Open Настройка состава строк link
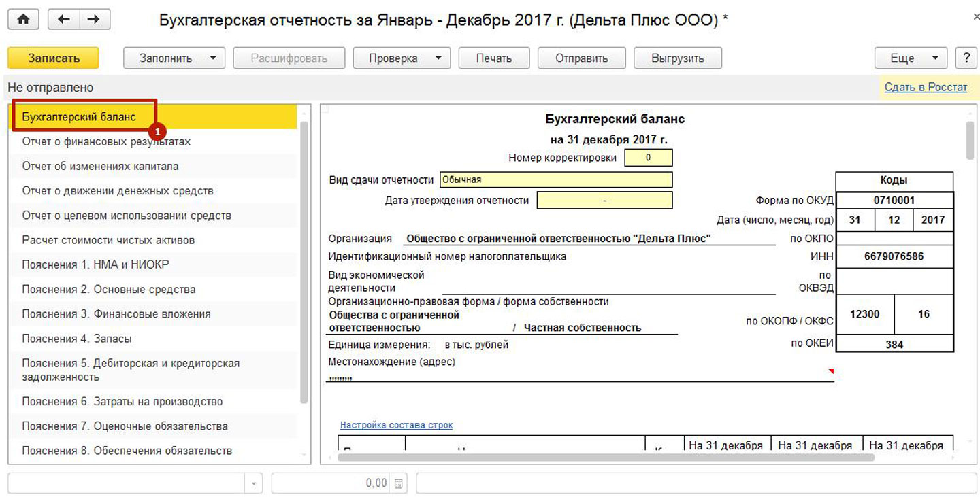Viewport: 980px width, 497px height. [x=396, y=425]
